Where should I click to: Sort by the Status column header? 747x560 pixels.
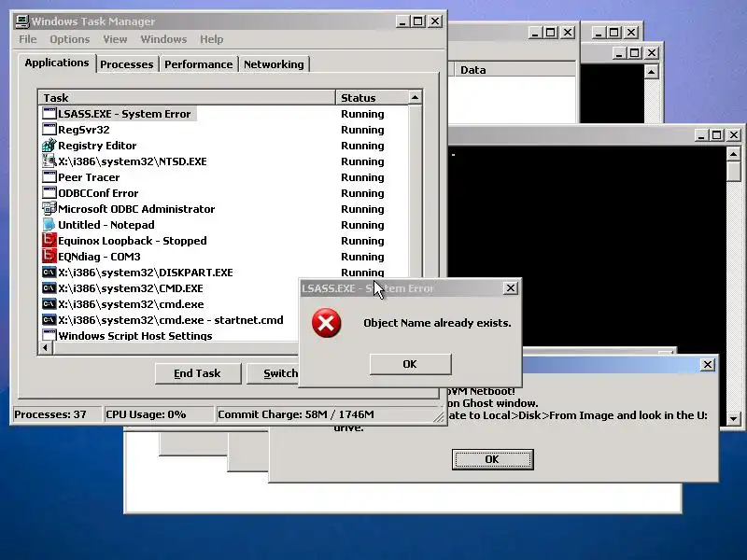(372, 98)
